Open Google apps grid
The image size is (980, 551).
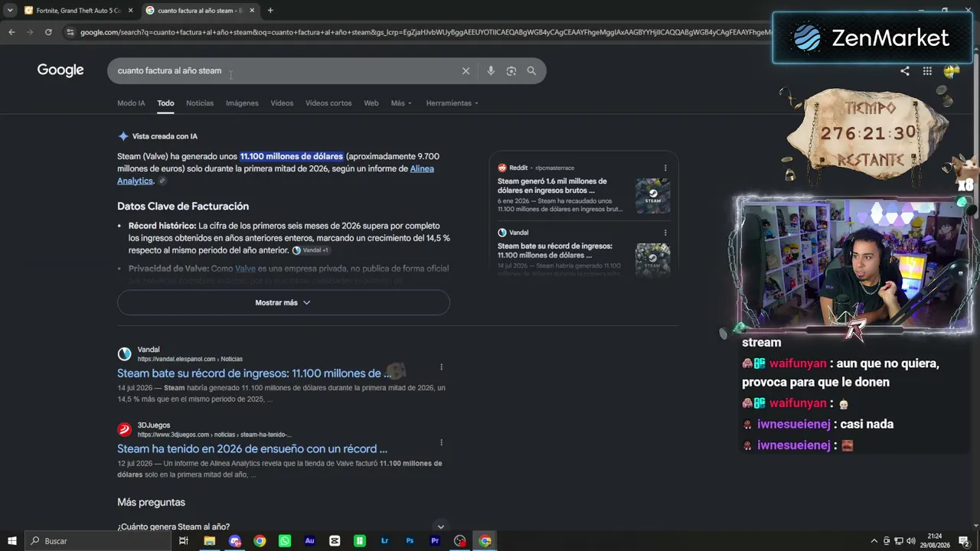tap(927, 71)
